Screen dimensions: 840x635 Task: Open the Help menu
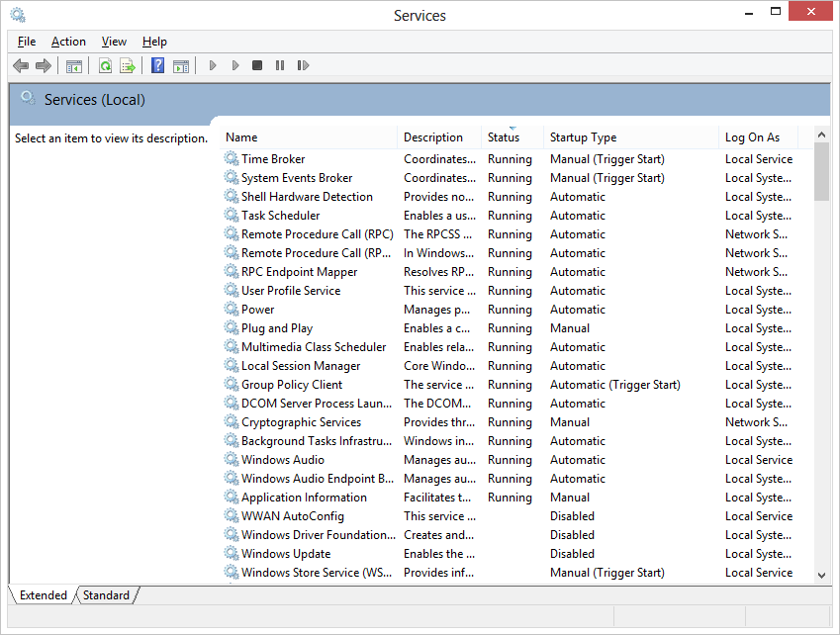tap(154, 42)
